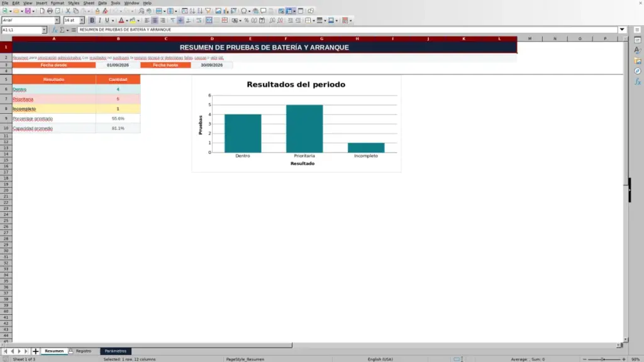Format selection as percent
This screenshot has height=362, width=644.
click(247, 21)
